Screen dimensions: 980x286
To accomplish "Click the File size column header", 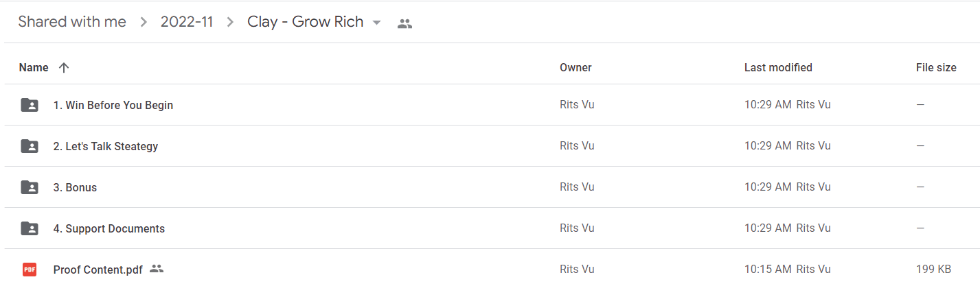I will point(936,67).
